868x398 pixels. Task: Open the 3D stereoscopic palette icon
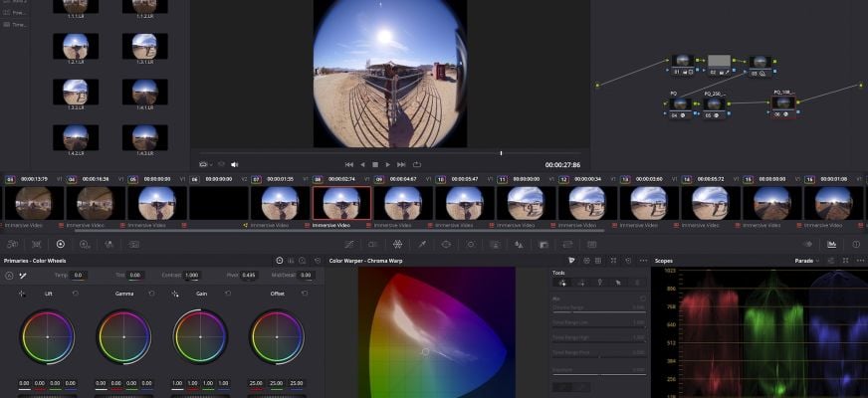tap(591, 244)
